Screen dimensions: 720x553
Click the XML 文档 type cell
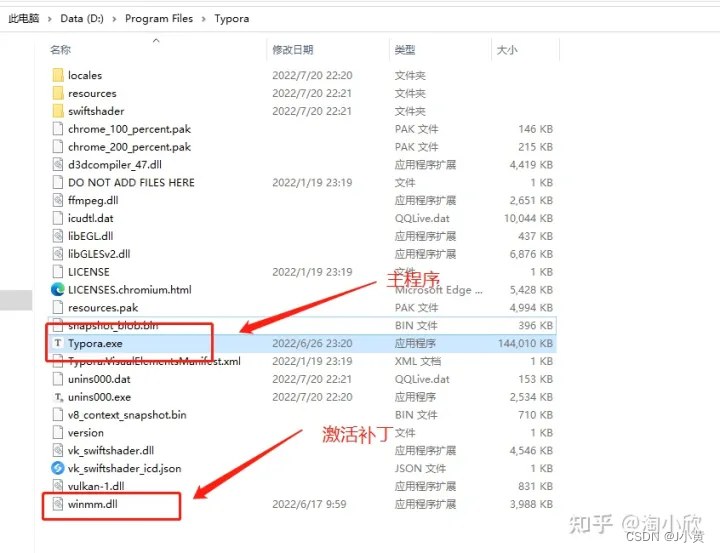point(418,361)
